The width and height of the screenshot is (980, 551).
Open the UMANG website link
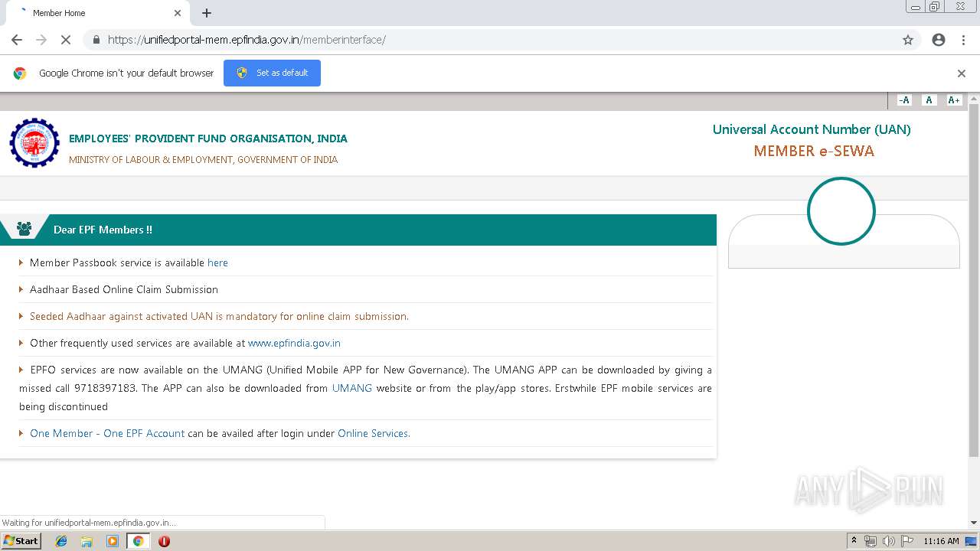[x=352, y=388]
